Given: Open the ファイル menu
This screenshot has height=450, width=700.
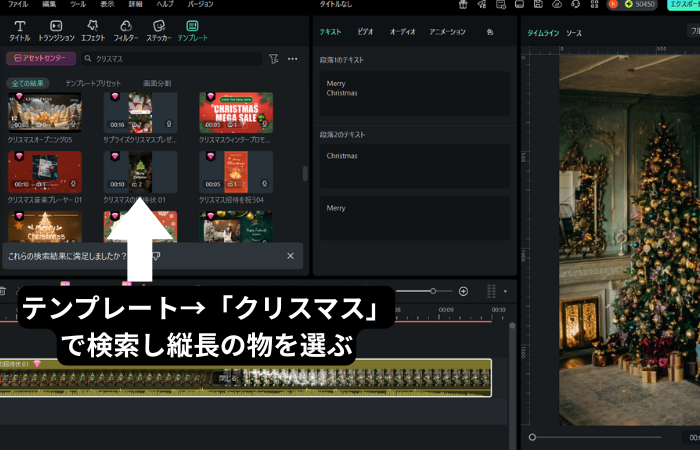Looking at the screenshot, I should (18, 4).
